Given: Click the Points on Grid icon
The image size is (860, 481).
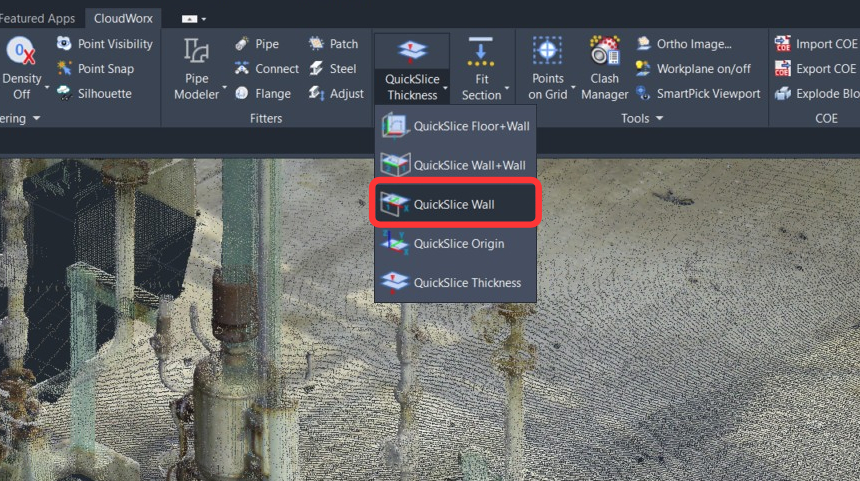Looking at the screenshot, I should (x=547, y=52).
